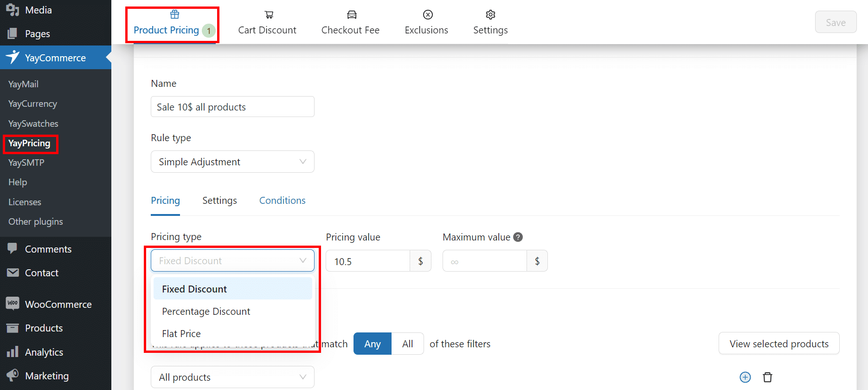868x390 pixels.
Task: Click the Maximum value help icon
Action: click(x=518, y=237)
